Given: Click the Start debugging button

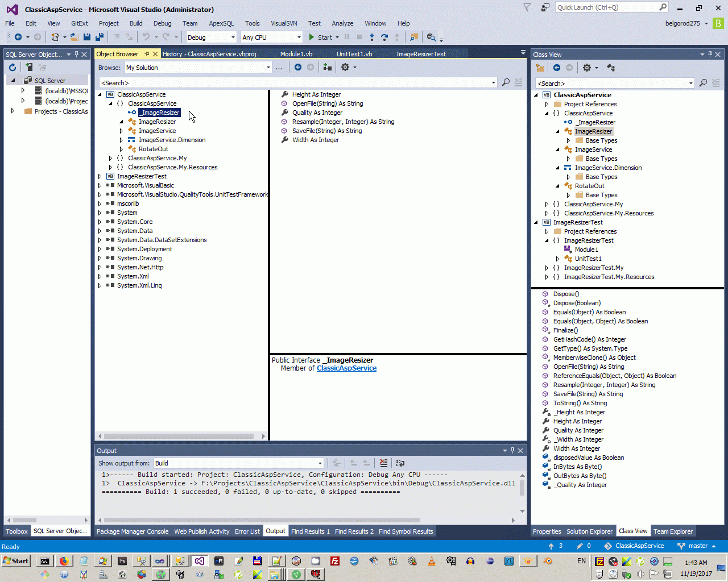Looking at the screenshot, I should pos(321,37).
